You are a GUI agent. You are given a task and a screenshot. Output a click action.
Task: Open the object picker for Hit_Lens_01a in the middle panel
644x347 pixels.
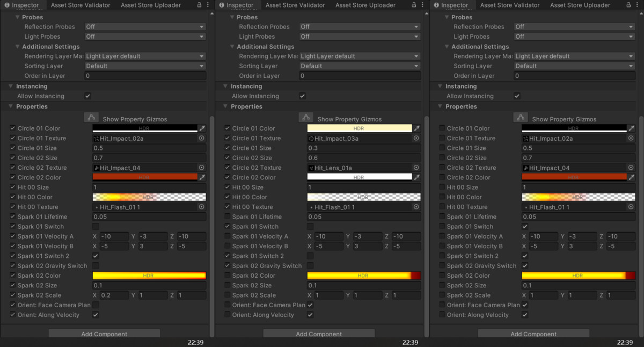(416, 168)
